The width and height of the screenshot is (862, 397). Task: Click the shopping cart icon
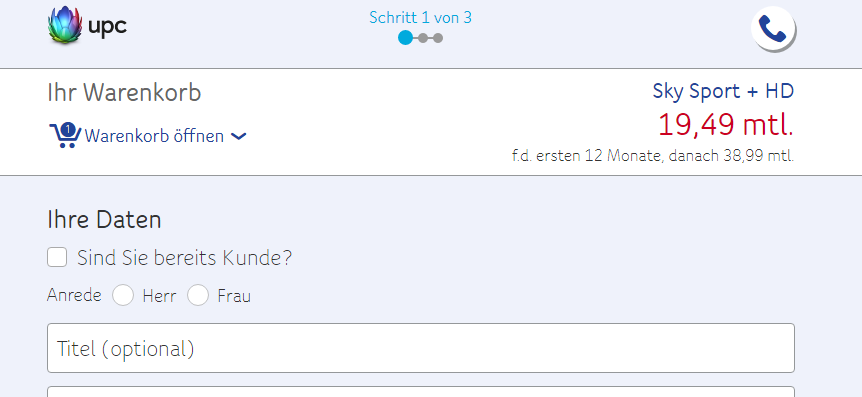(x=65, y=136)
